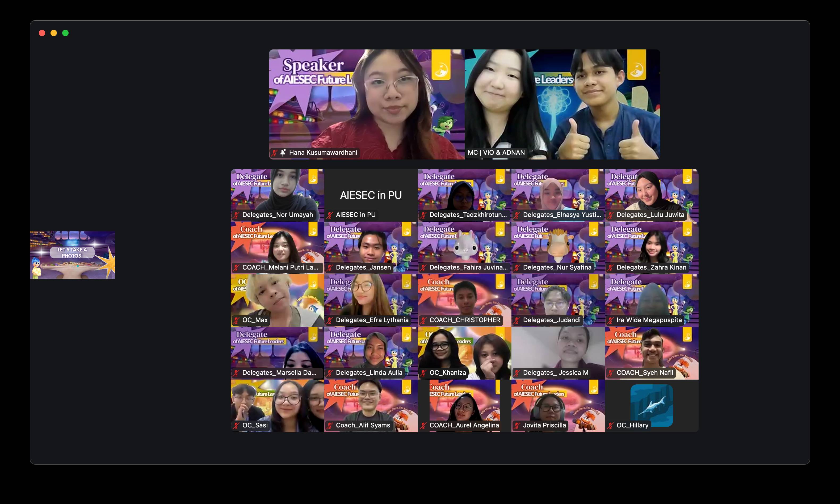Click the 'Delegates_Judandi' name label
The image size is (840, 504).
tap(552, 320)
